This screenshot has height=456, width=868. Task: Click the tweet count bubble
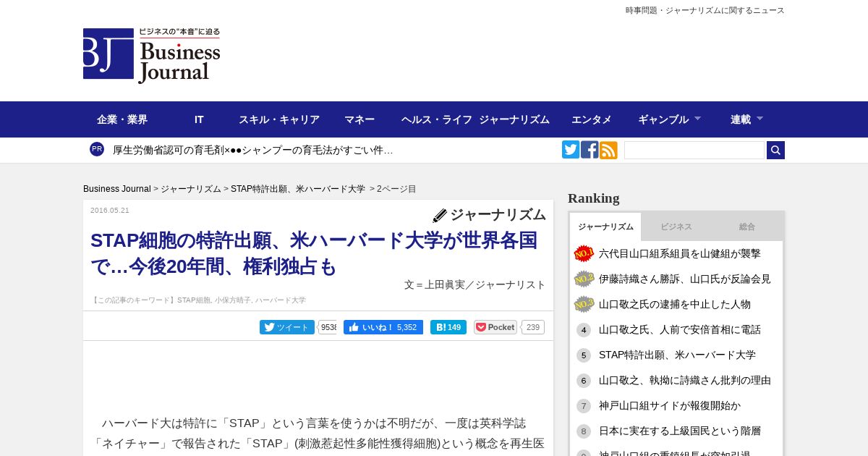point(328,327)
